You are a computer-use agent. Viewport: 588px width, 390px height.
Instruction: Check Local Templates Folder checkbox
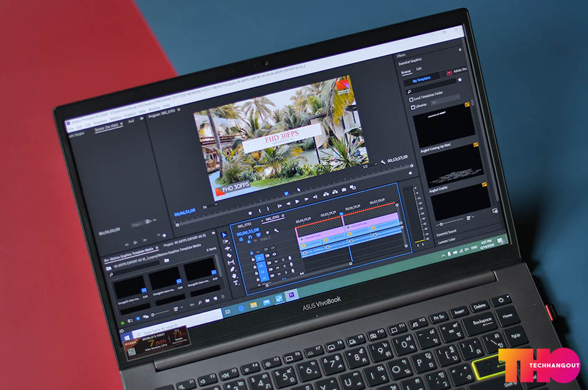pyautogui.click(x=411, y=100)
